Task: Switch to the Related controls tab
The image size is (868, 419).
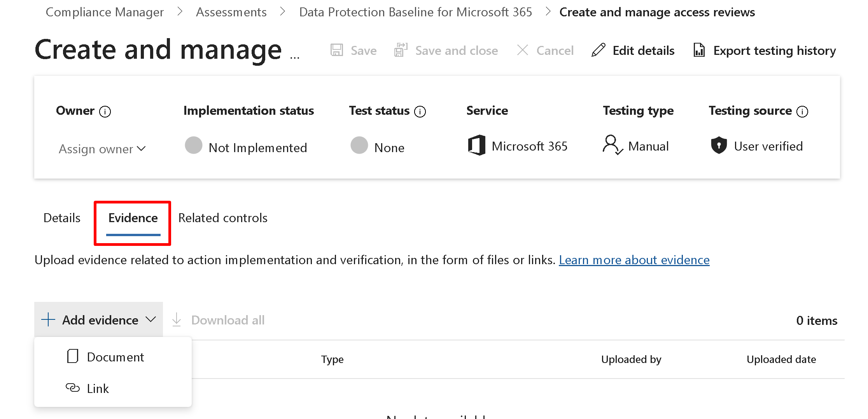Action: (223, 218)
